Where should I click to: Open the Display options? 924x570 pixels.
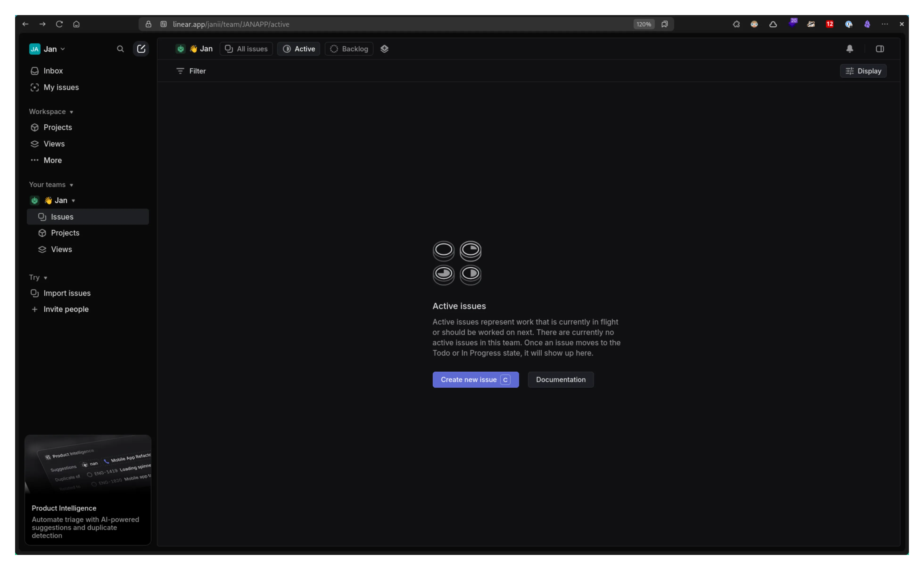pyautogui.click(x=863, y=71)
